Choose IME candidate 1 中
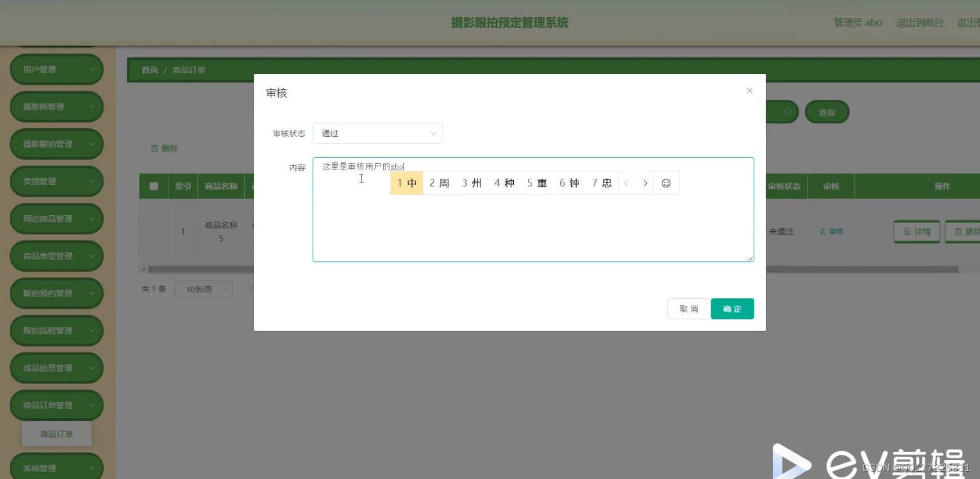Screen dimensions: 980x479 pyautogui.click(x=406, y=183)
